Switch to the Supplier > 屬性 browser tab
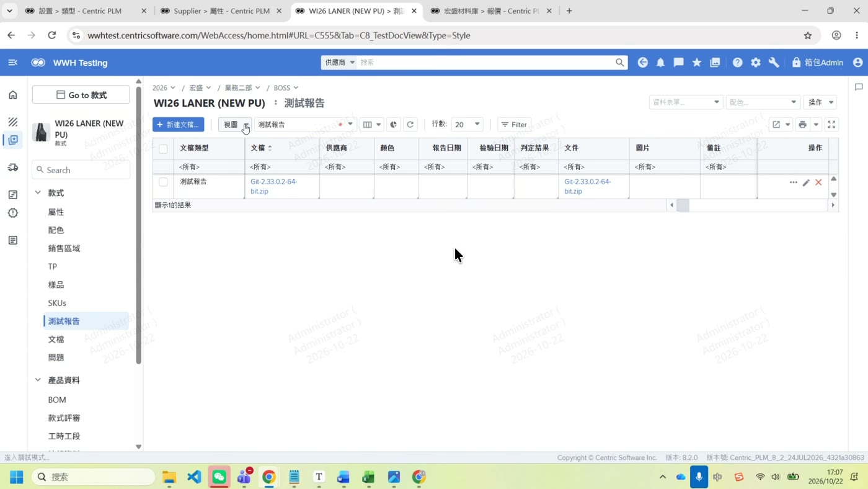This screenshot has width=868, height=489. 221,11
